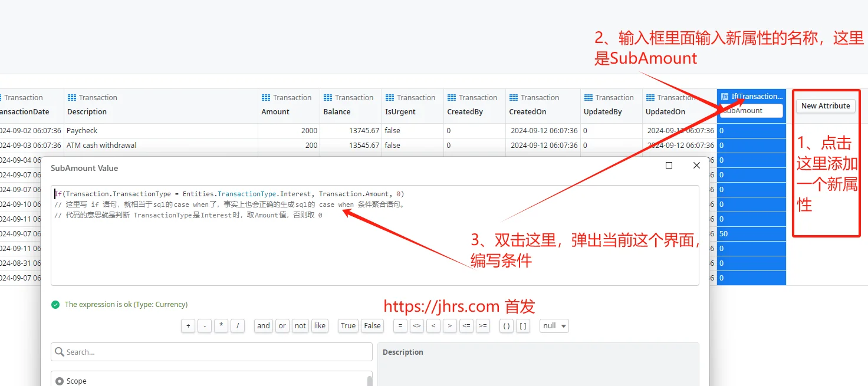Insert the equals operator

click(400, 326)
